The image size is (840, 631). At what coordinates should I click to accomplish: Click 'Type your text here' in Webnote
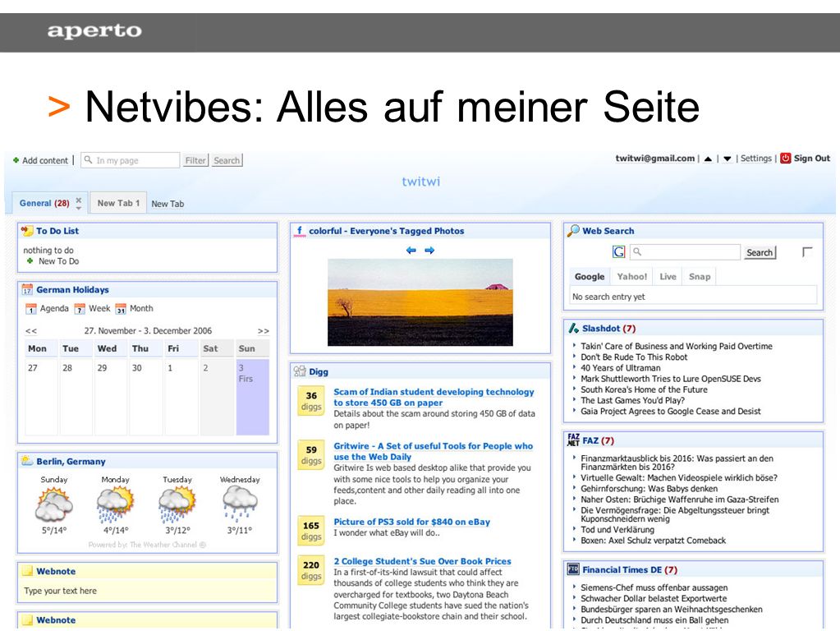[x=60, y=591]
